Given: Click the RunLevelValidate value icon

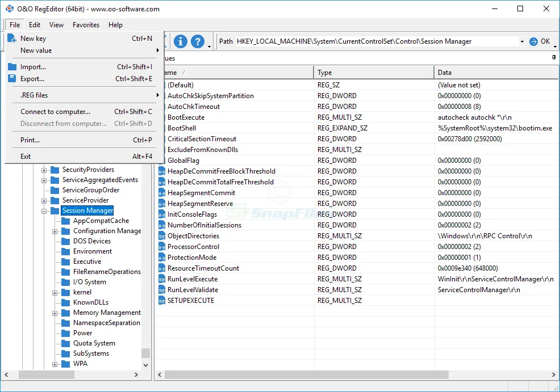Looking at the screenshot, I should [x=162, y=290].
